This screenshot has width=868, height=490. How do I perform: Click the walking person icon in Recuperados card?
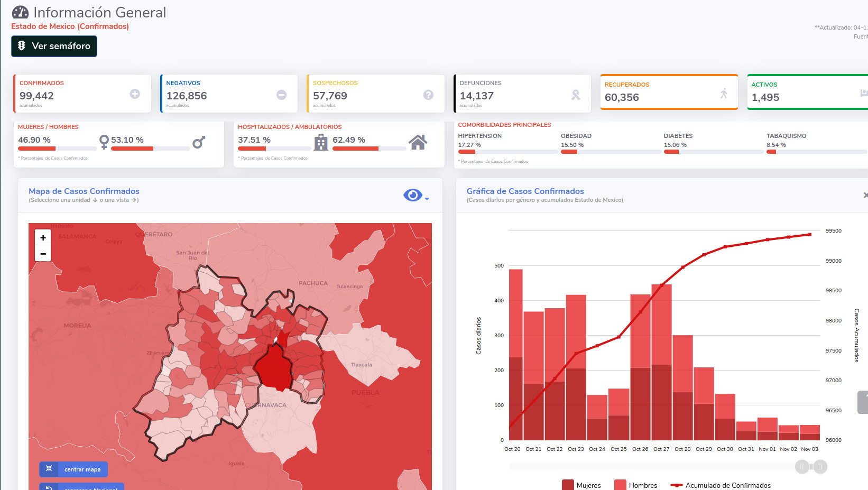pyautogui.click(x=724, y=94)
